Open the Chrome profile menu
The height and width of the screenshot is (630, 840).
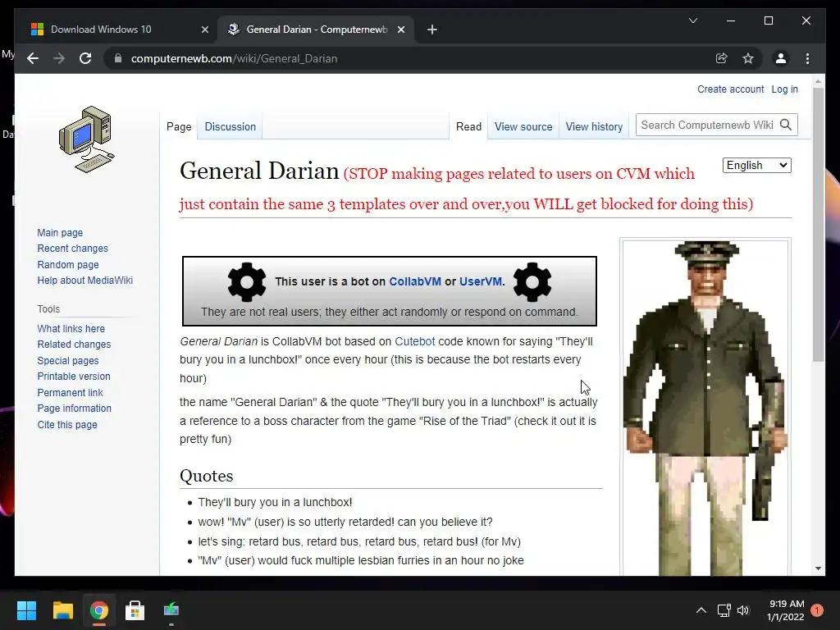(781, 58)
